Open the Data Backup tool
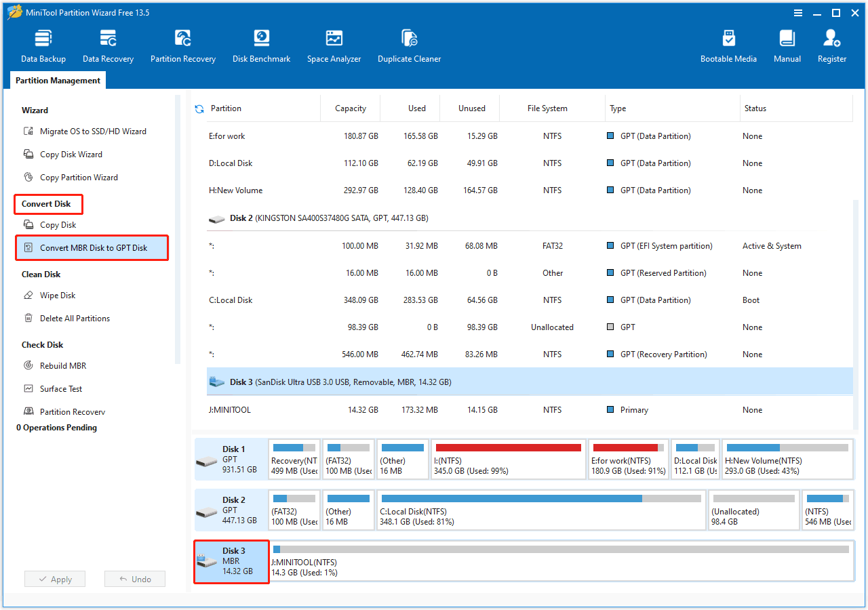 point(43,45)
